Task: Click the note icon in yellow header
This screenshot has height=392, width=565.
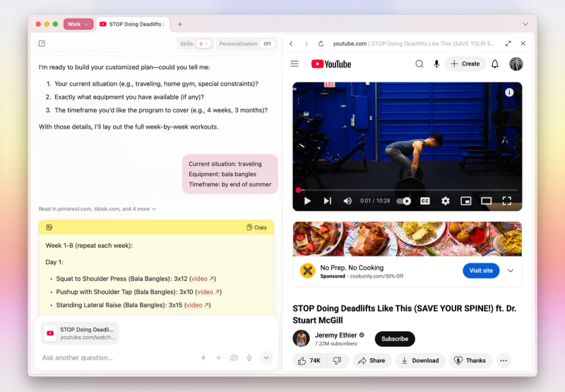Action: click(x=49, y=227)
